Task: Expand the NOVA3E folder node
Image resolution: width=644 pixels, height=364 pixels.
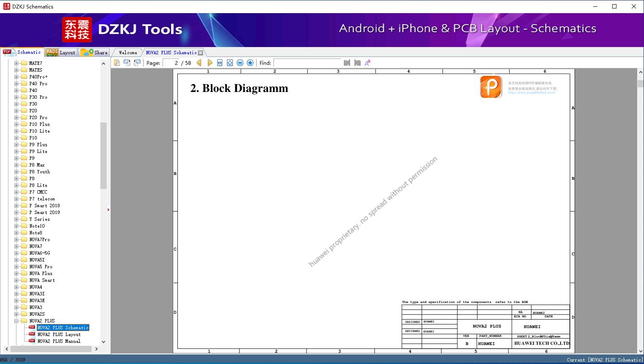Action: point(17,300)
